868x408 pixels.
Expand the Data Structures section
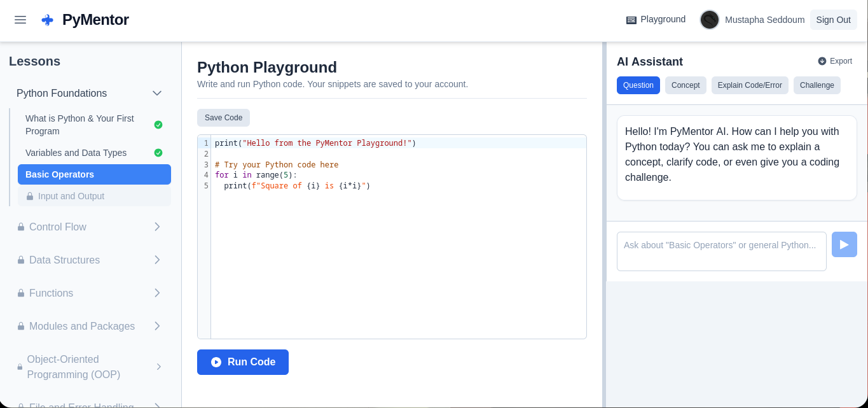[x=157, y=260]
